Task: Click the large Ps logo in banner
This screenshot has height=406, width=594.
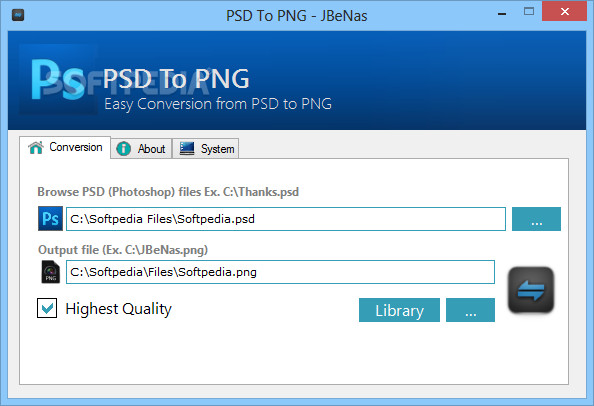Action: click(x=58, y=80)
